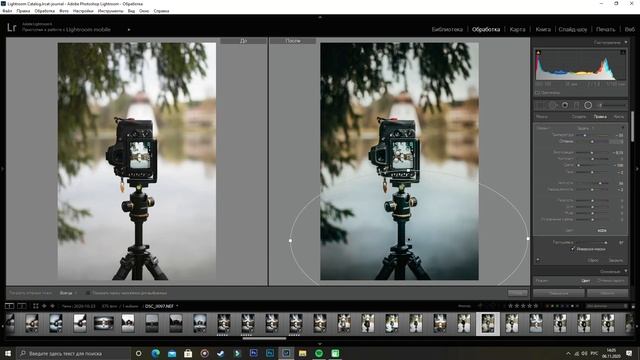Toggle the Инверсия маски checkbox
The width and height of the screenshot is (640, 360).
point(573,249)
